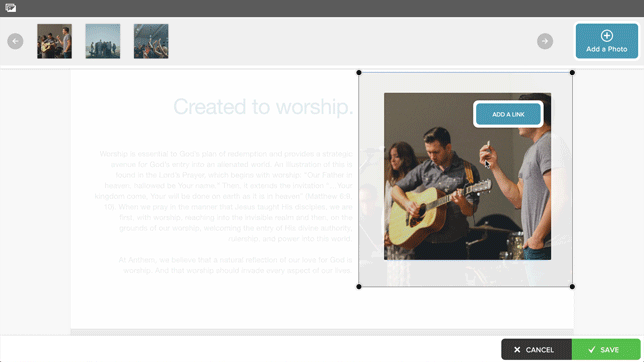Image resolution: width=644 pixels, height=362 pixels.
Task: Click the plus icon in Add a Photo
Action: tap(607, 36)
